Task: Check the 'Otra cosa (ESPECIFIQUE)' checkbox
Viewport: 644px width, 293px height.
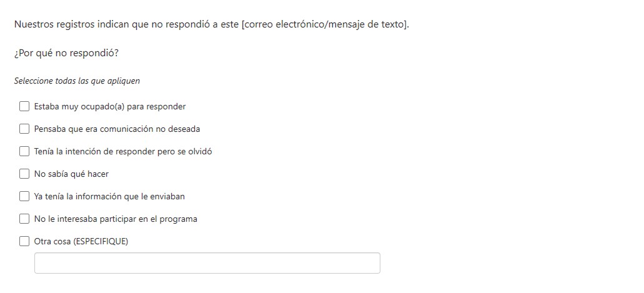Action: pyautogui.click(x=24, y=242)
